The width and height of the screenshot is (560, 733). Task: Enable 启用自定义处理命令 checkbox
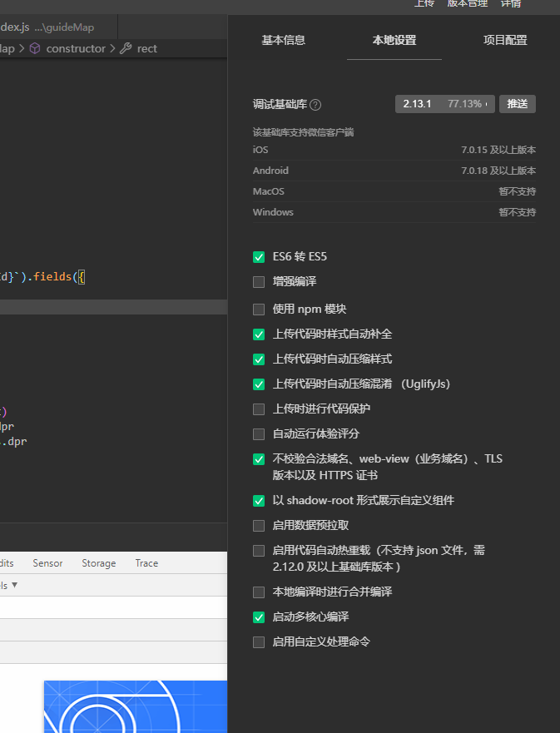pyautogui.click(x=259, y=642)
